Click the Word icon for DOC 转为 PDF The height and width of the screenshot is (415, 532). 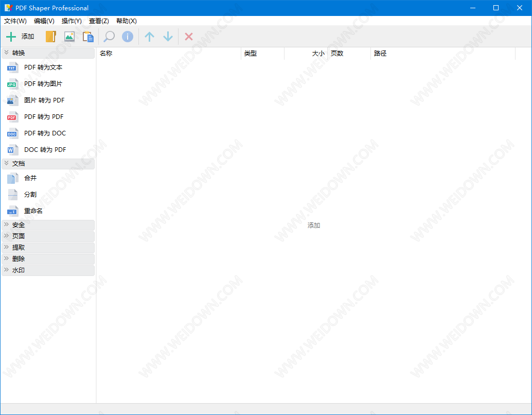[x=12, y=150]
